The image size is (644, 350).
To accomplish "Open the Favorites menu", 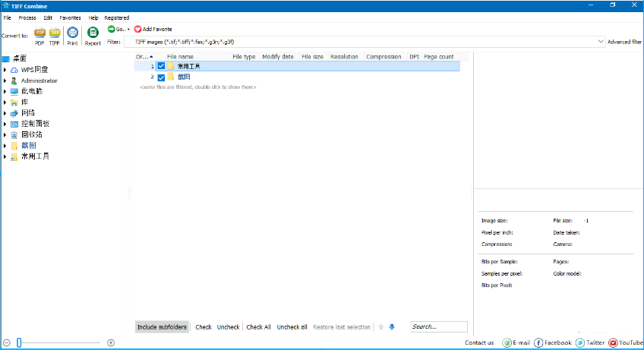I will tap(70, 17).
